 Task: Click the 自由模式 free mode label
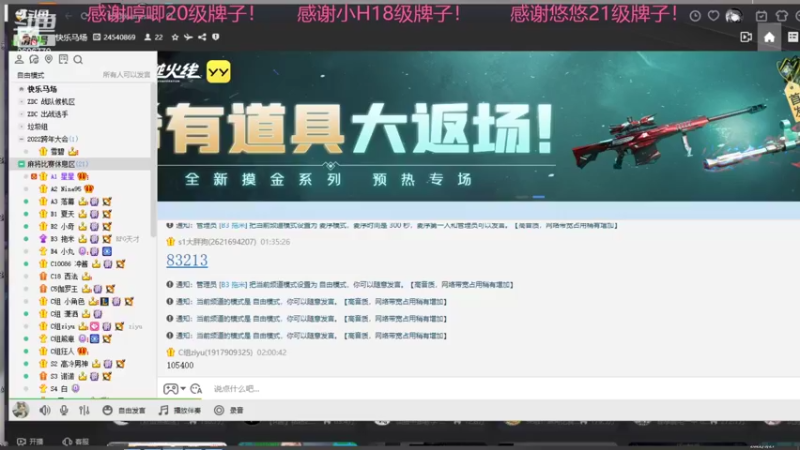[31, 76]
